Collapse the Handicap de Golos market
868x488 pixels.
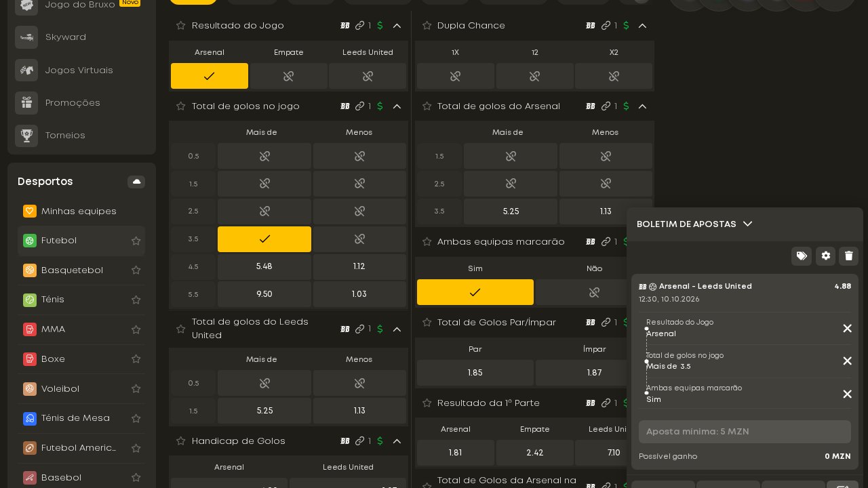coord(397,441)
